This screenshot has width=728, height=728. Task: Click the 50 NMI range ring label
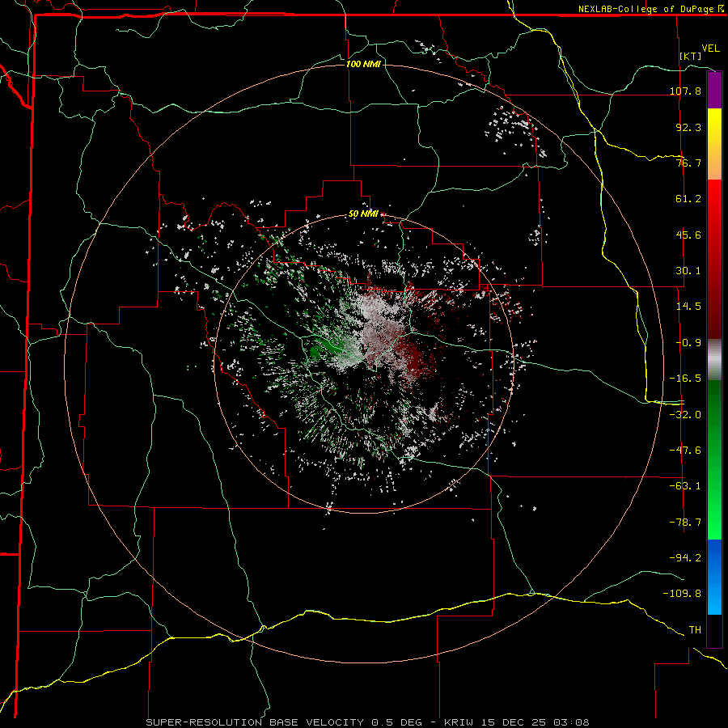[x=363, y=214]
